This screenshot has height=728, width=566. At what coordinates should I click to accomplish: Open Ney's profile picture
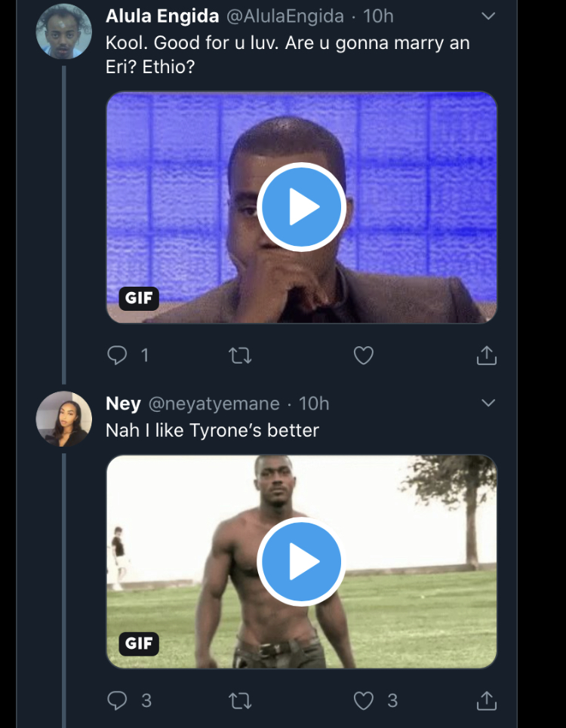[x=63, y=419]
